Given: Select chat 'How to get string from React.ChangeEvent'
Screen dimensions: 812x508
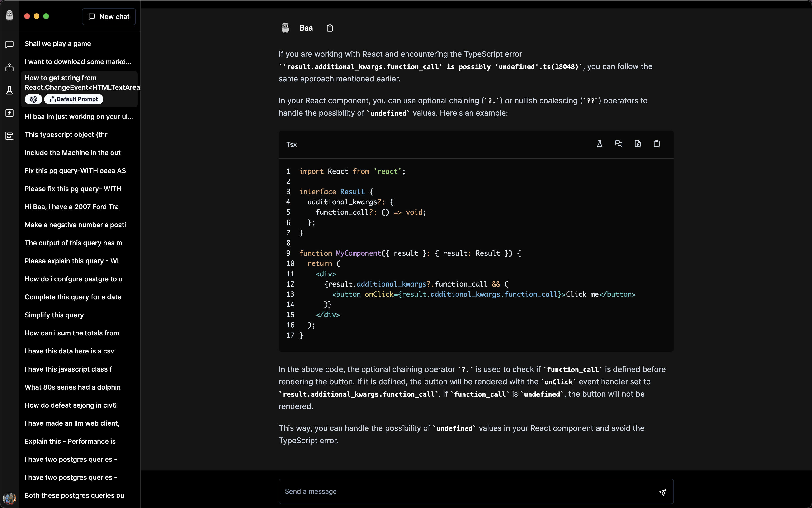Looking at the screenshot, I should tap(79, 89).
